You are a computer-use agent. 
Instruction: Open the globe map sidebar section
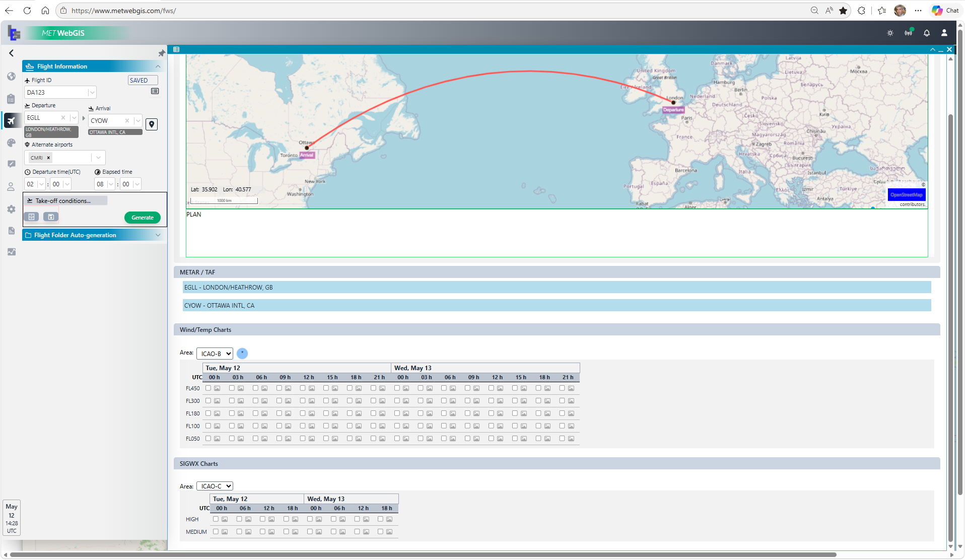11,77
